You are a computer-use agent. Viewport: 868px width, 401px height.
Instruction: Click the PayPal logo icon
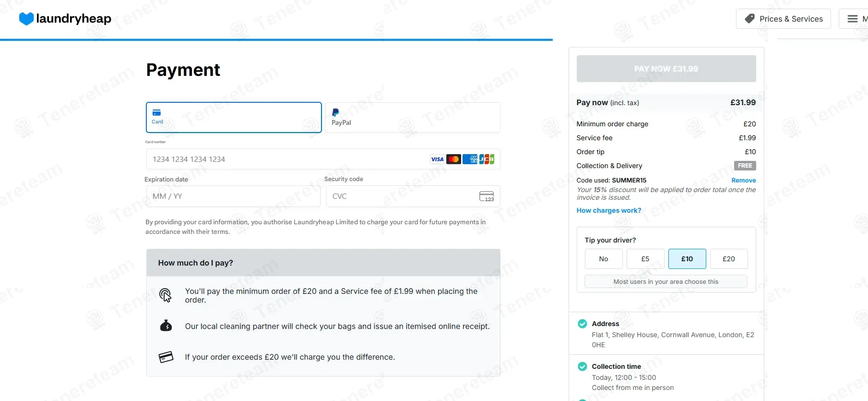click(x=335, y=112)
